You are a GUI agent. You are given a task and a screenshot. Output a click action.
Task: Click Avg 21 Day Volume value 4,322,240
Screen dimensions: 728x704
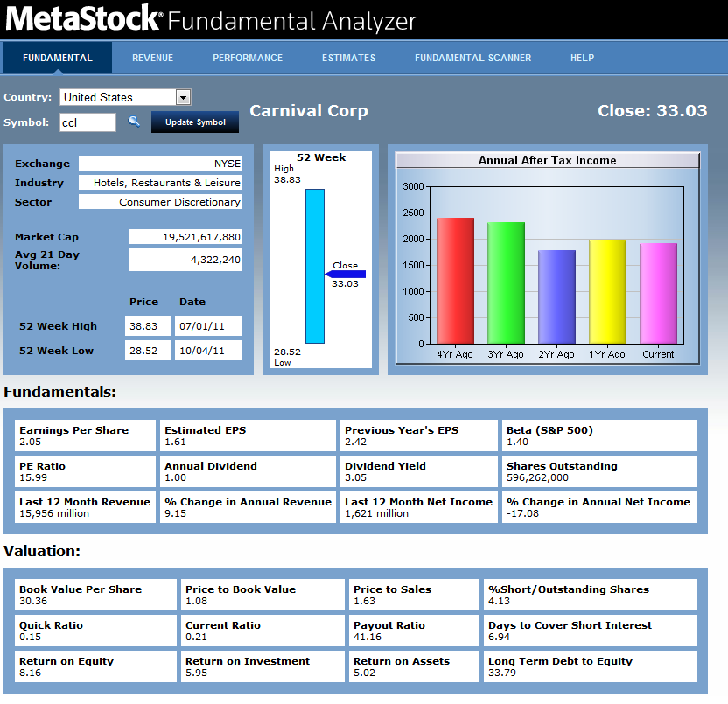(185, 260)
